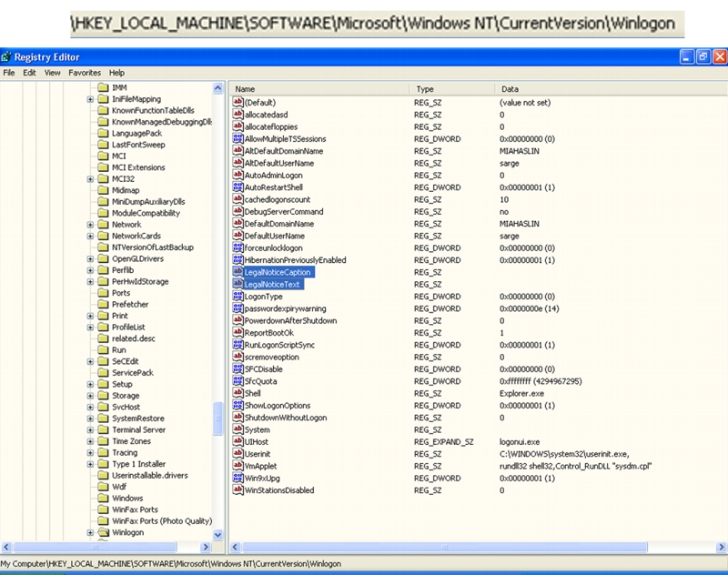Select the PowerdownAfterShutdown value
728x575 pixels.
click(290, 320)
